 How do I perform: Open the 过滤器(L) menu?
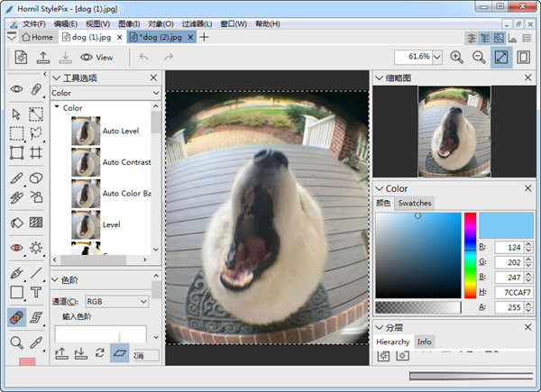click(x=197, y=23)
